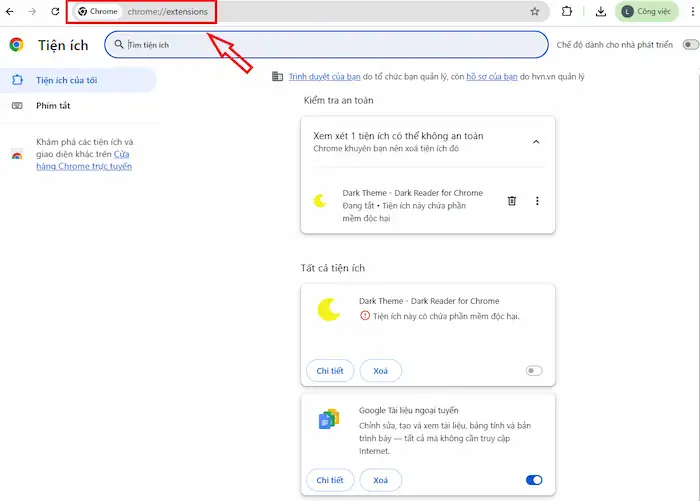Open Chrome three-dot main menu

tap(693, 12)
